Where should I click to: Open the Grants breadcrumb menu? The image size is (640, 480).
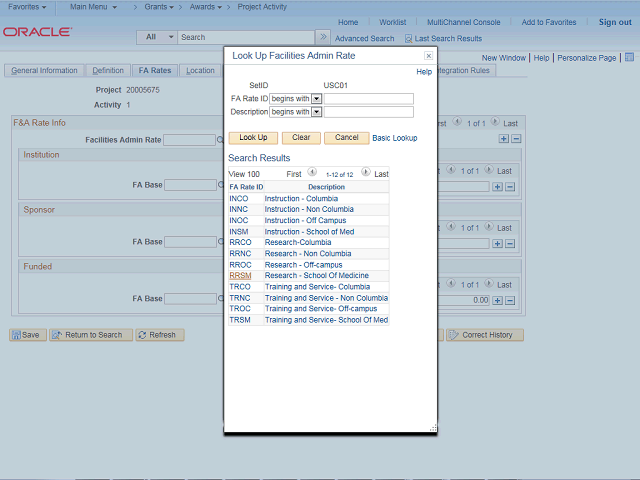159,7
